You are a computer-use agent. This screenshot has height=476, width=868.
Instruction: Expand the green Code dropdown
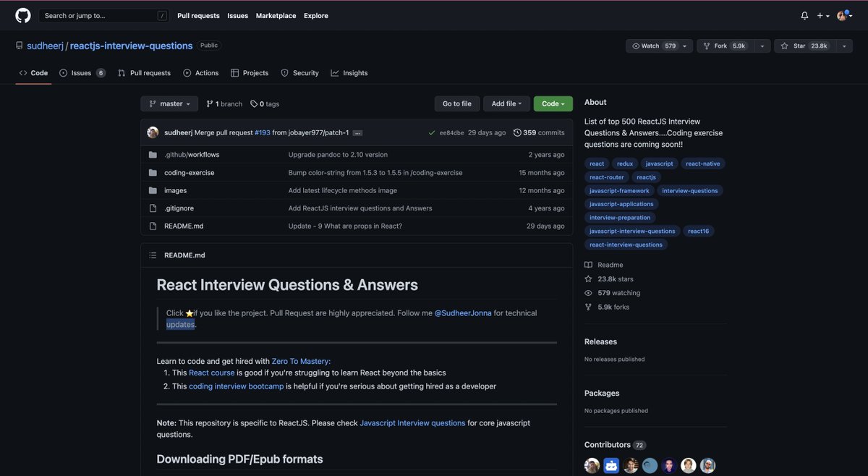[552, 102]
